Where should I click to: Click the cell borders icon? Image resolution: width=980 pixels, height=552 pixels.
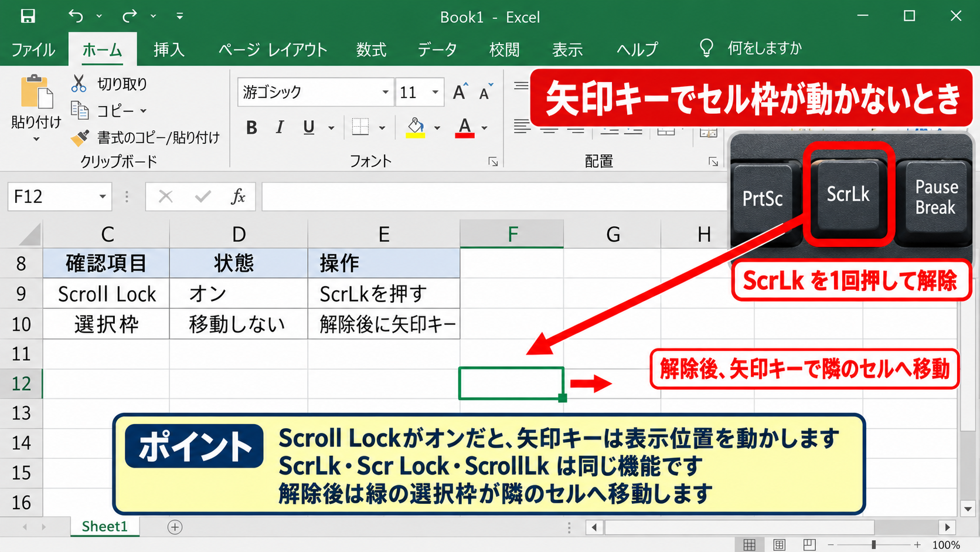point(360,127)
